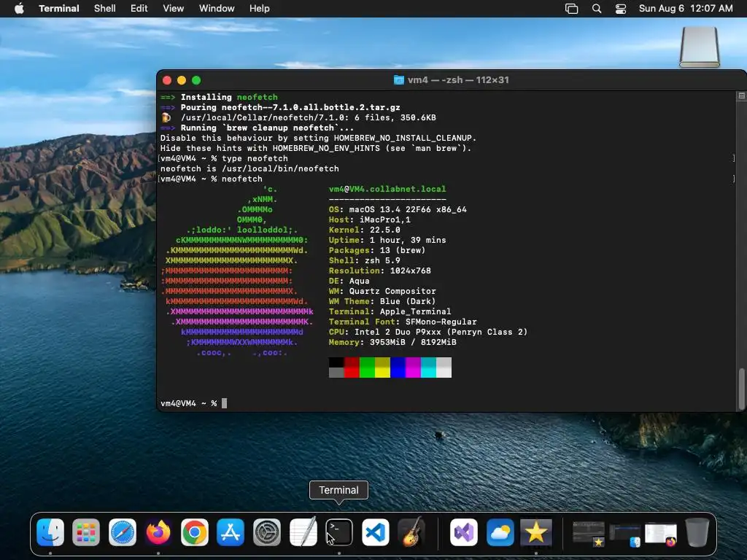Click the 'Shell: zsh 5.9' line

pyautogui.click(x=365, y=260)
